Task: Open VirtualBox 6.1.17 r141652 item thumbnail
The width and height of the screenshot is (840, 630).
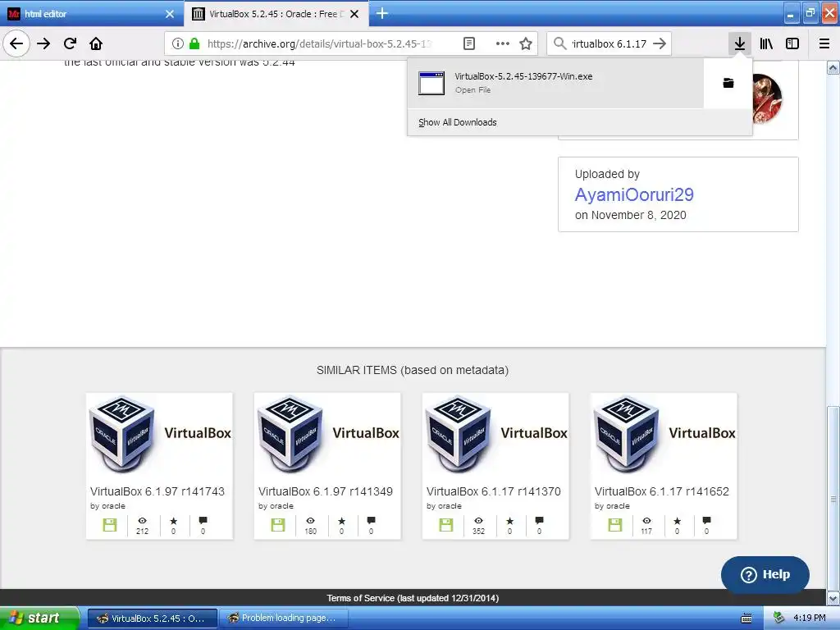Action: [x=664, y=435]
